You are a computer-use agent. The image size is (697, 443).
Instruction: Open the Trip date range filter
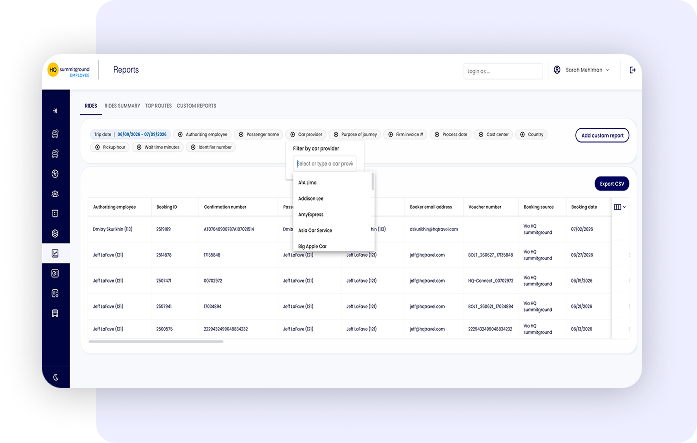[x=130, y=134]
